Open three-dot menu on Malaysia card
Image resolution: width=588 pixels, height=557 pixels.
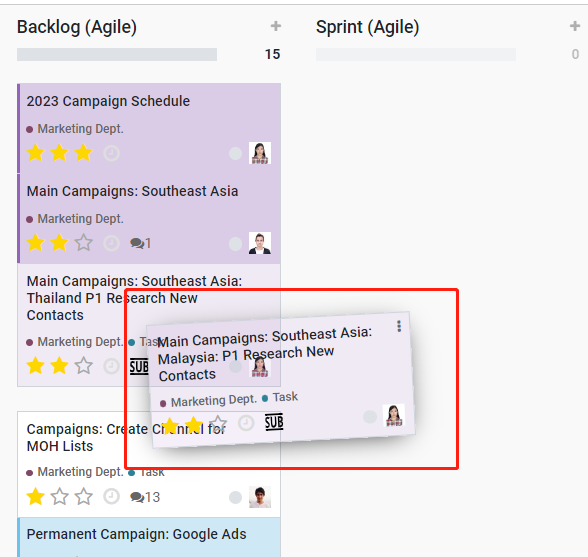pyautogui.click(x=399, y=326)
